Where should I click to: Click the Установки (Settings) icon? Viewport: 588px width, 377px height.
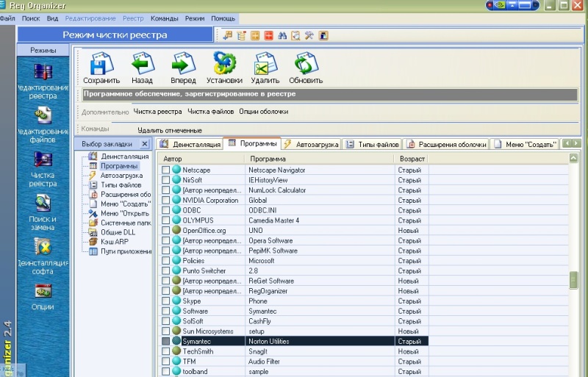tap(224, 63)
